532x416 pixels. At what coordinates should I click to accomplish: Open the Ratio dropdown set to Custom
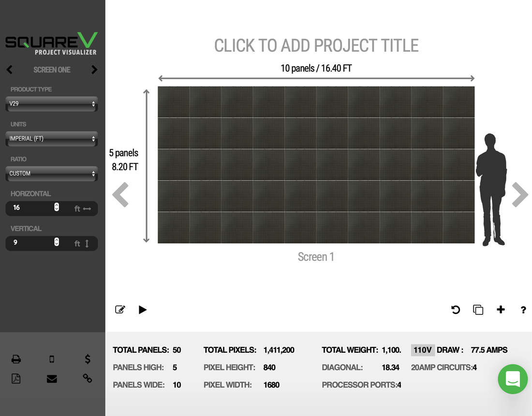51,173
